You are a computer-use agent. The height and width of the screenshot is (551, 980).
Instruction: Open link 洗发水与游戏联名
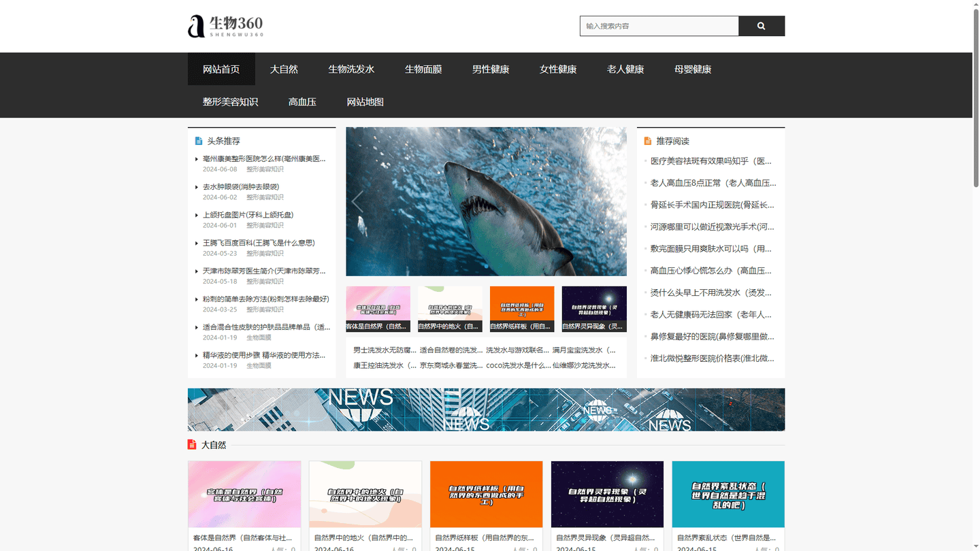[x=517, y=350]
